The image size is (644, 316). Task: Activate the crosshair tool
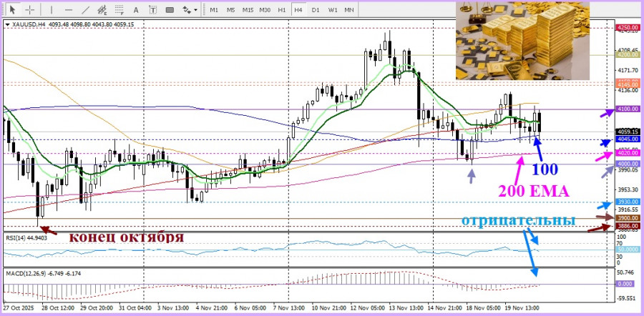(x=30, y=9)
